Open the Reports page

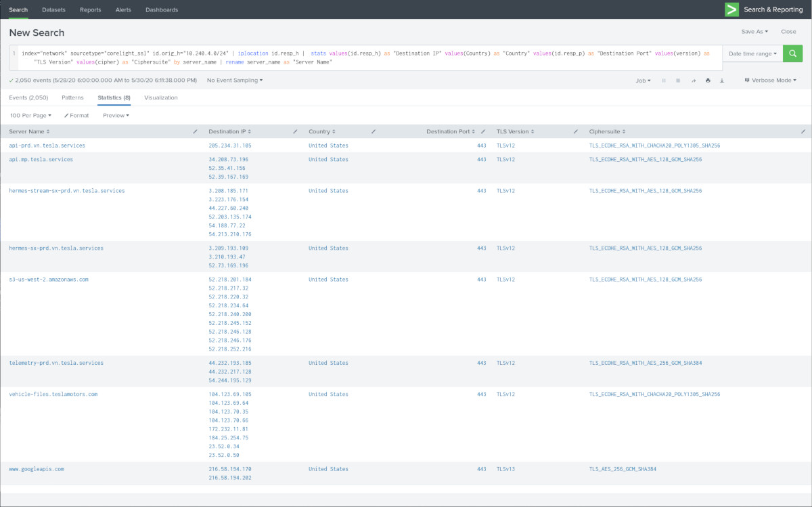coord(90,10)
